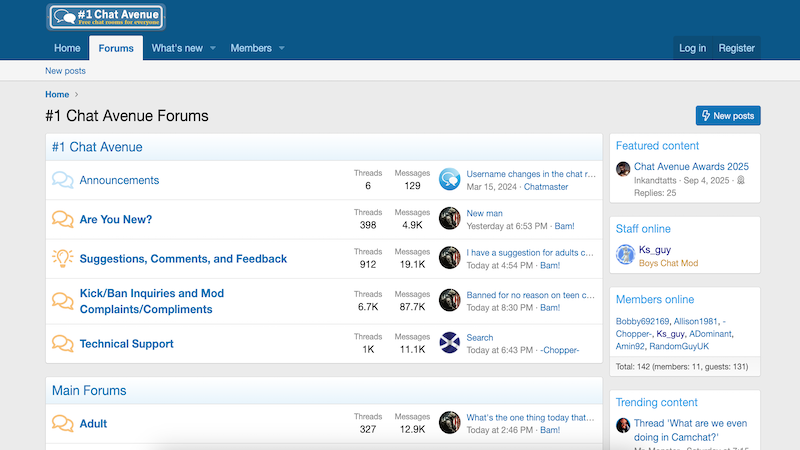
Task: Click the Are You New? forum bubble icon
Action: 62,219
